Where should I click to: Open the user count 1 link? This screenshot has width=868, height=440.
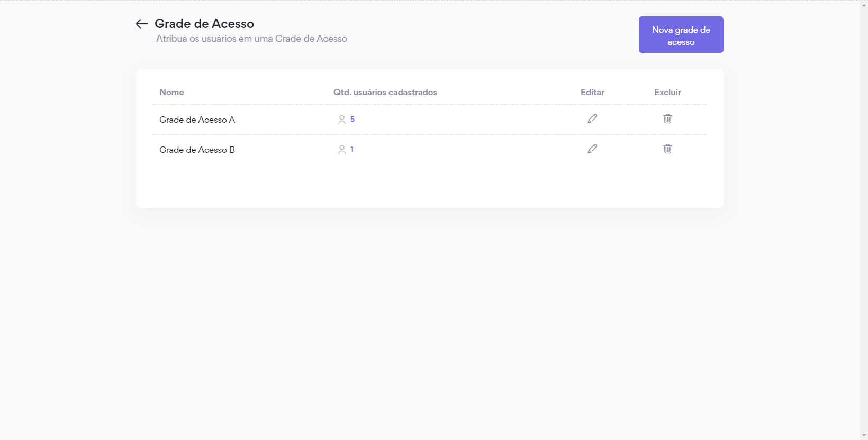click(x=352, y=149)
